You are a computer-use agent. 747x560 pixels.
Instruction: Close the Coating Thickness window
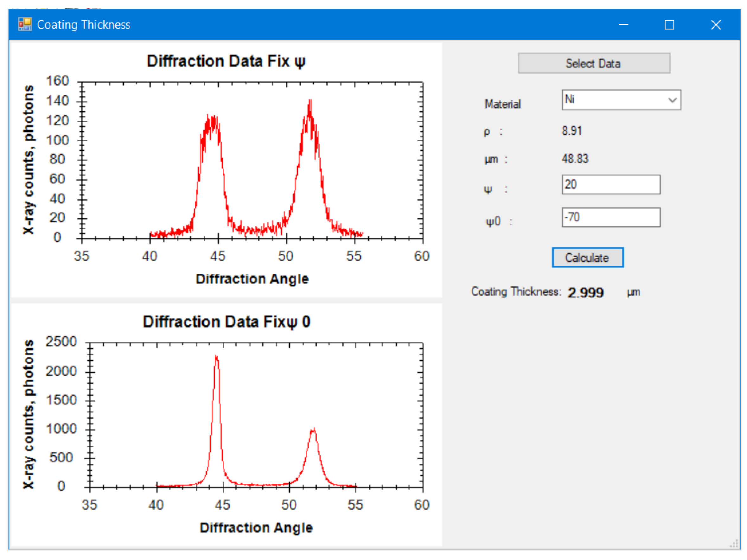[716, 25]
